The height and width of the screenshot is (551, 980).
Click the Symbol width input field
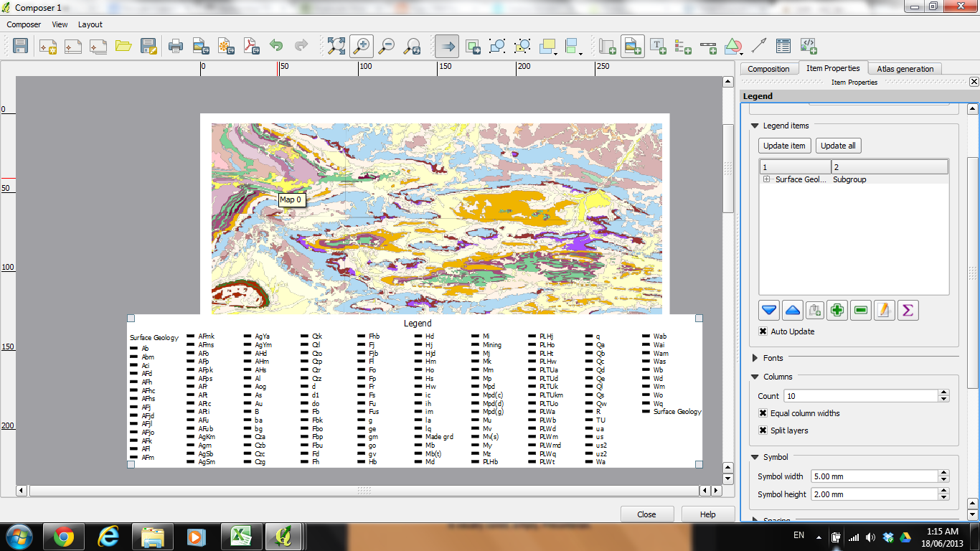coord(875,476)
